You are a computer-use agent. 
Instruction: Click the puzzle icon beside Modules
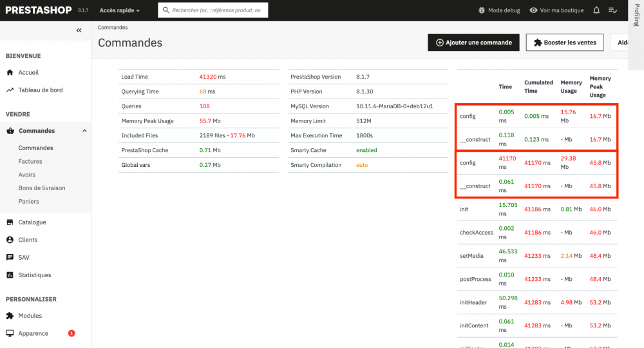tap(10, 316)
